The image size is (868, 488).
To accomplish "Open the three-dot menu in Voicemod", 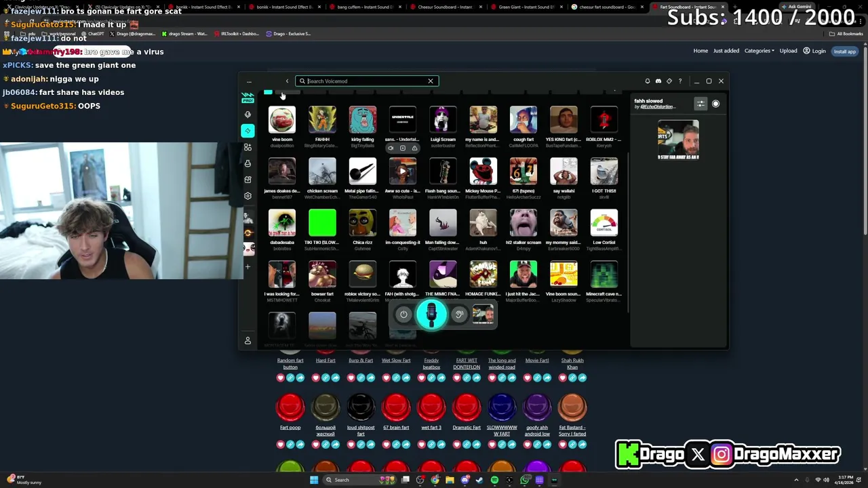I will coord(249,81).
